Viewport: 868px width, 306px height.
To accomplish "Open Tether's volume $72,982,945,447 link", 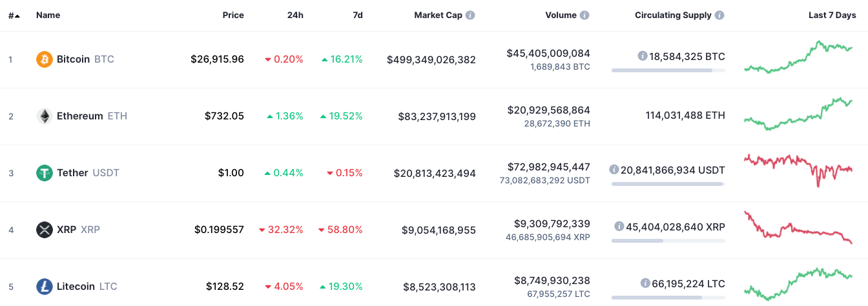I will pos(548,167).
